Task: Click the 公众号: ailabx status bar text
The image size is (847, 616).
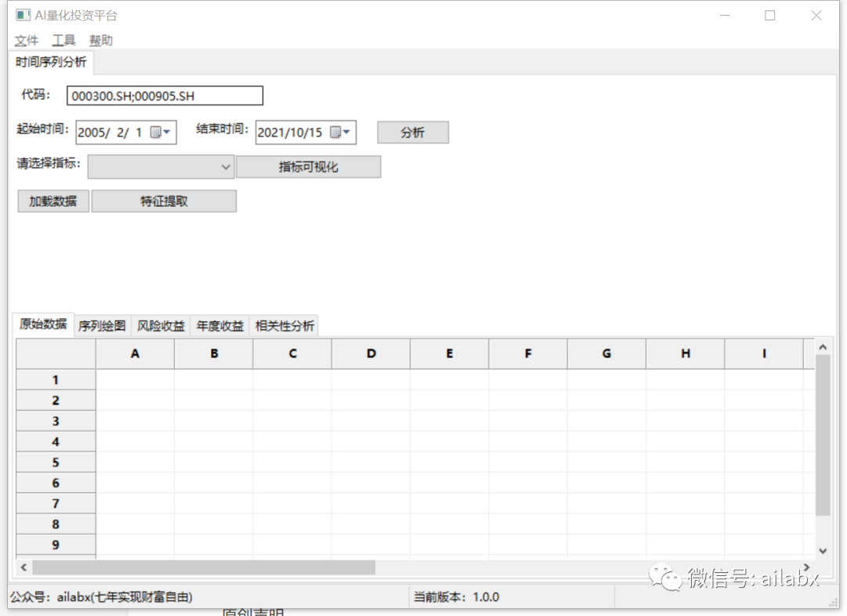Action: tap(101, 597)
